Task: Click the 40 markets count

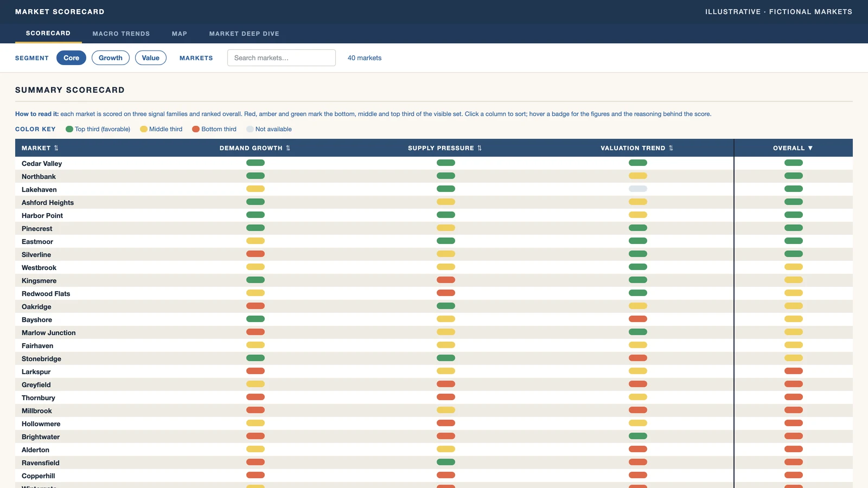Action: [365, 58]
